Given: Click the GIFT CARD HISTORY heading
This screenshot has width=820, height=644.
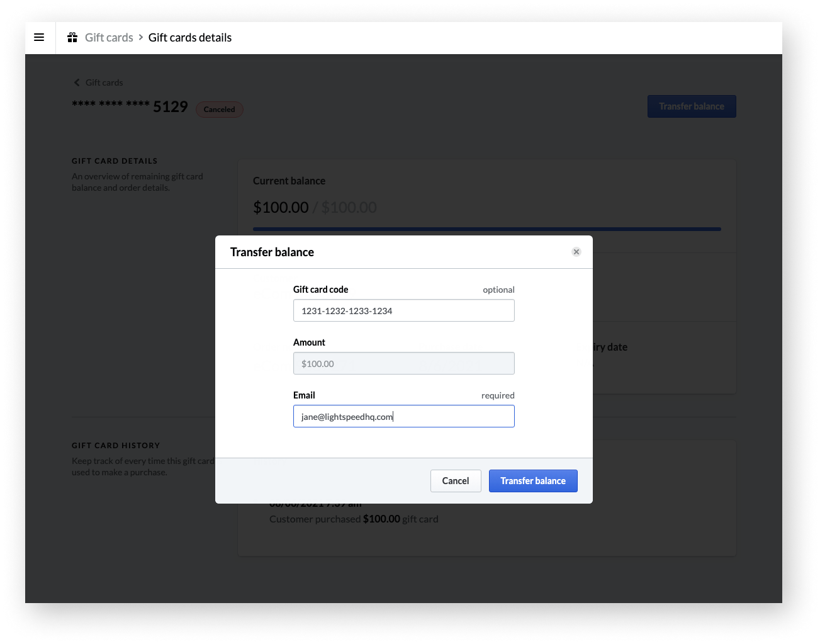Looking at the screenshot, I should coord(116,445).
